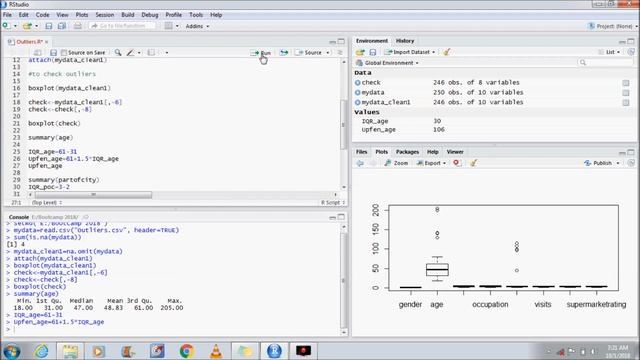Click the Open File folder icon
The height and width of the screenshot is (360, 640).
(27, 26)
